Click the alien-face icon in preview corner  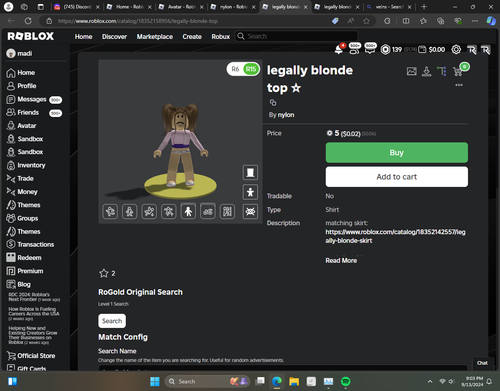click(250, 211)
